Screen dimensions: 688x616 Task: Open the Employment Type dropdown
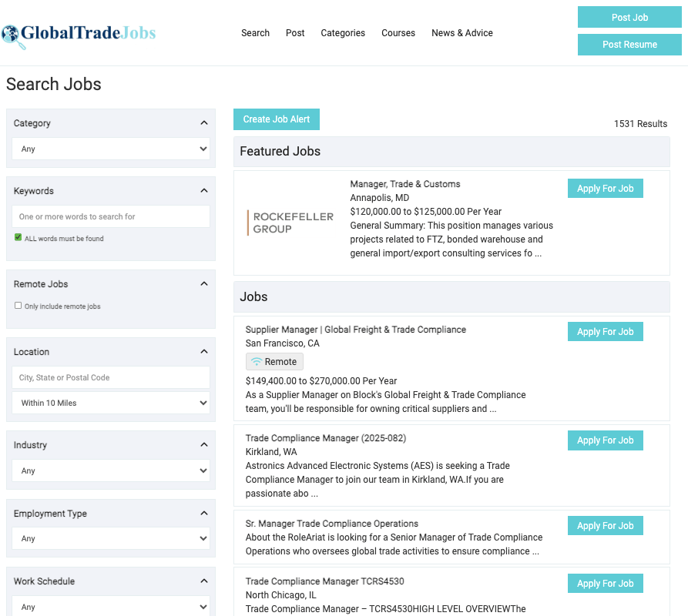[111, 538]
